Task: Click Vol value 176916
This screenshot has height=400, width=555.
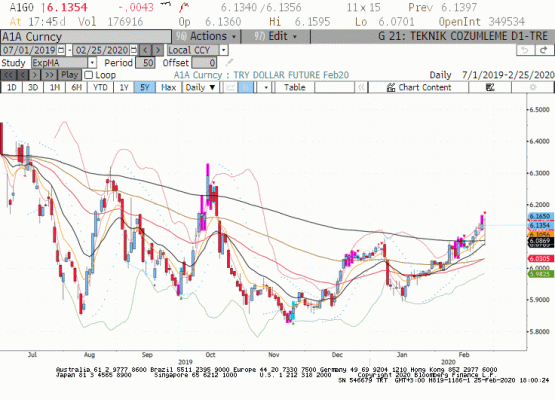Action: (x=125, y=22)
